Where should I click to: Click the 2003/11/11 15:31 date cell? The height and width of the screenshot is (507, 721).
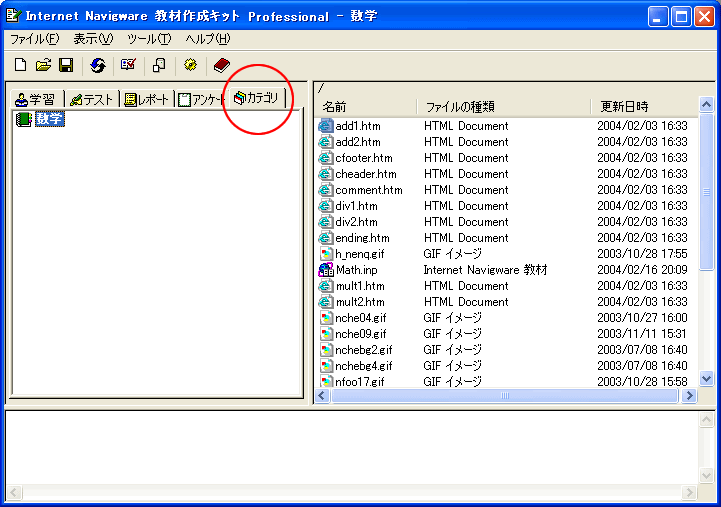pyautogui.click(x=641, y=334)
